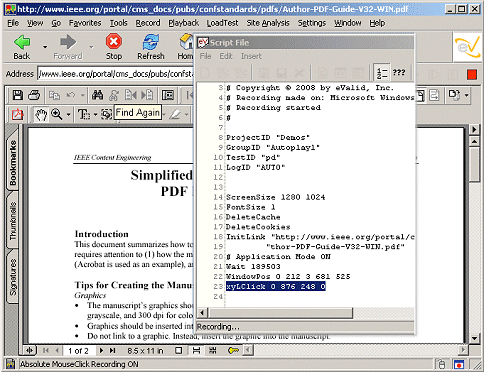
Task: Click the Print icon in PDF toolbar
Action: [34, 95]
